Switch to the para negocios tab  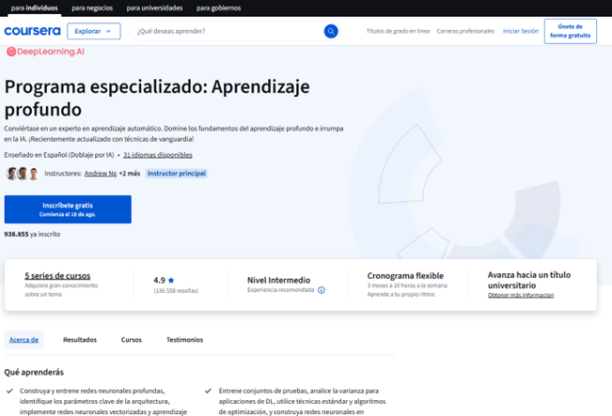[x=91, y=7]
